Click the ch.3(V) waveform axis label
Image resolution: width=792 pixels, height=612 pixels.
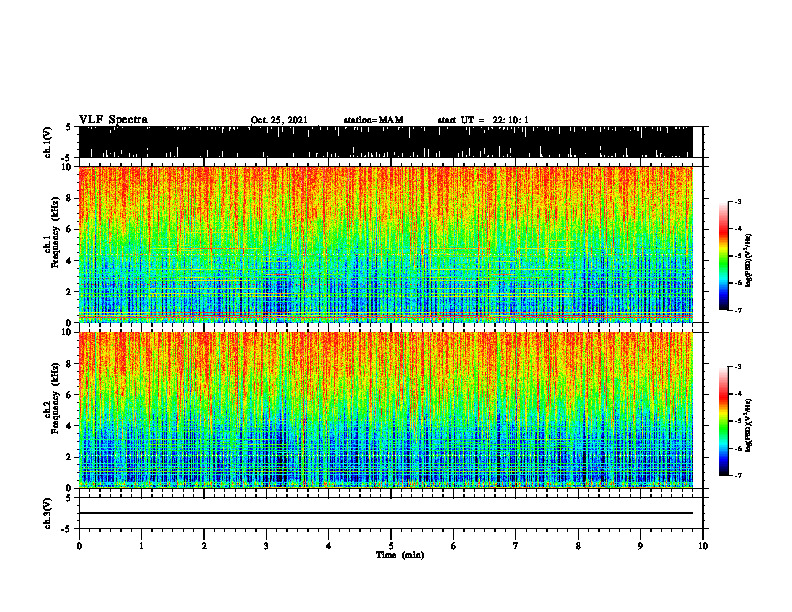click(x=47, y=514)
